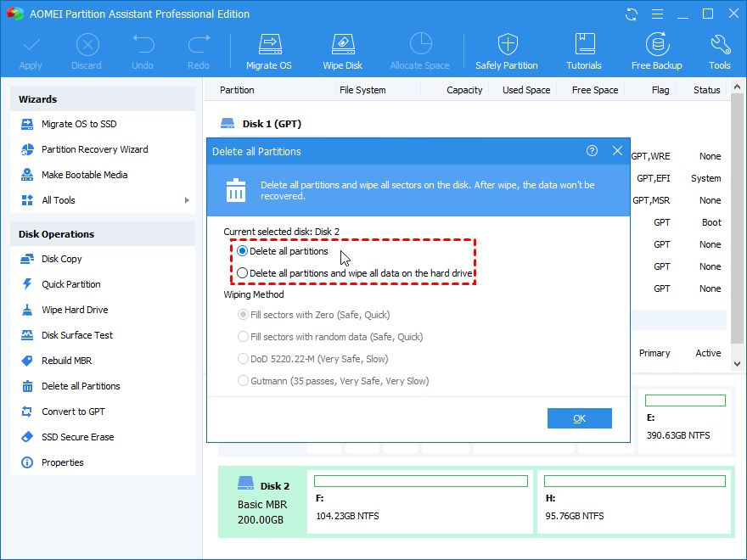
Task: Click the E: partition usage bar
Action: [685, 400]
